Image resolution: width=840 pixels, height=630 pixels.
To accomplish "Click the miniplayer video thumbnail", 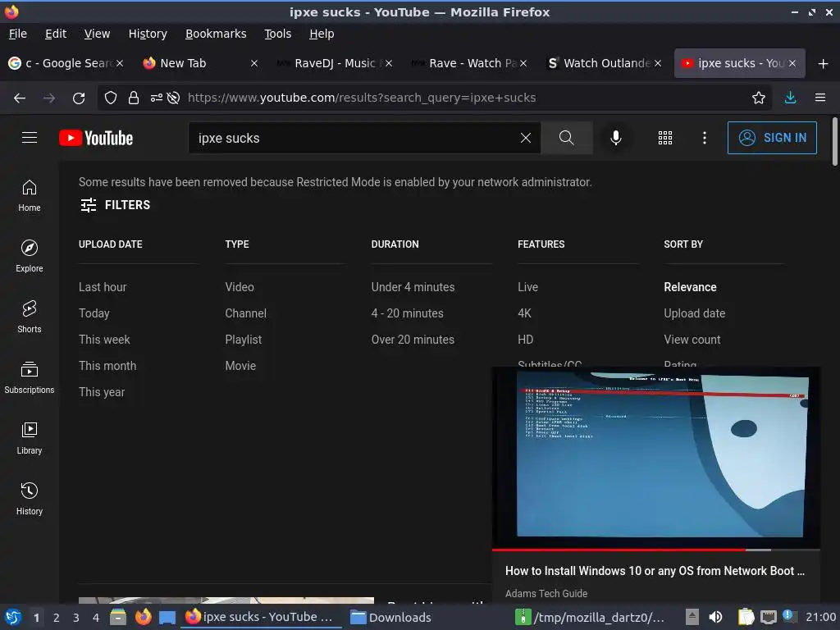I will [x=656, y=458].
